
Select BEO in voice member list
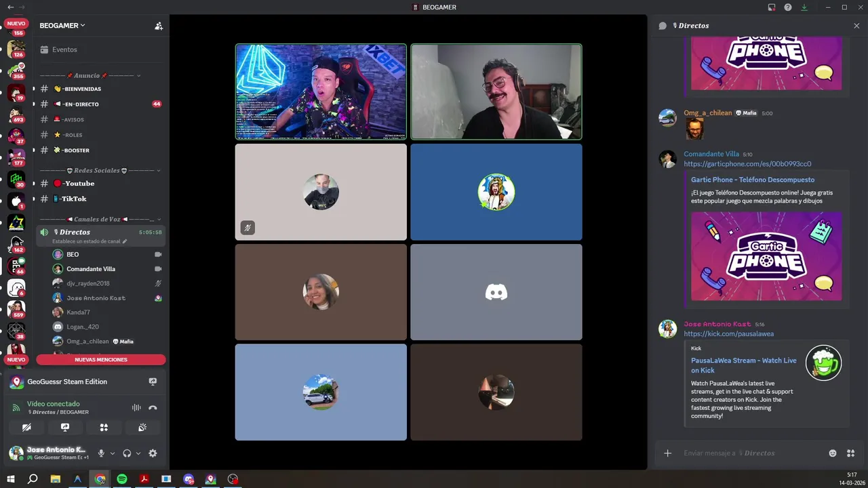108,255
